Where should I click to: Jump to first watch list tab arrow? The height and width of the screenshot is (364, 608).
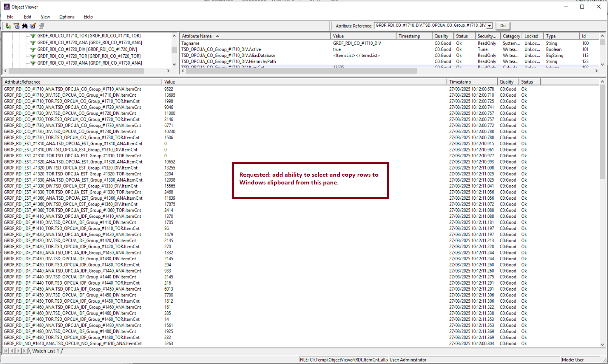pos(6,351)
